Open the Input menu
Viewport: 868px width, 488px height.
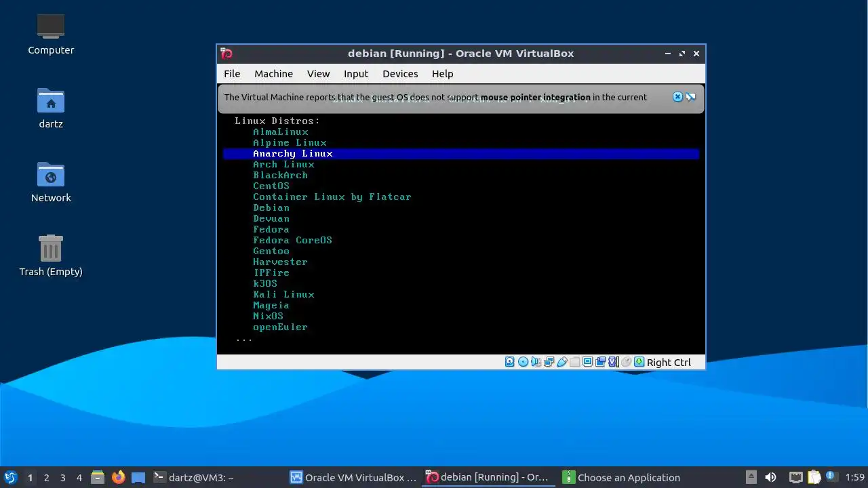(x=356, y=74)
